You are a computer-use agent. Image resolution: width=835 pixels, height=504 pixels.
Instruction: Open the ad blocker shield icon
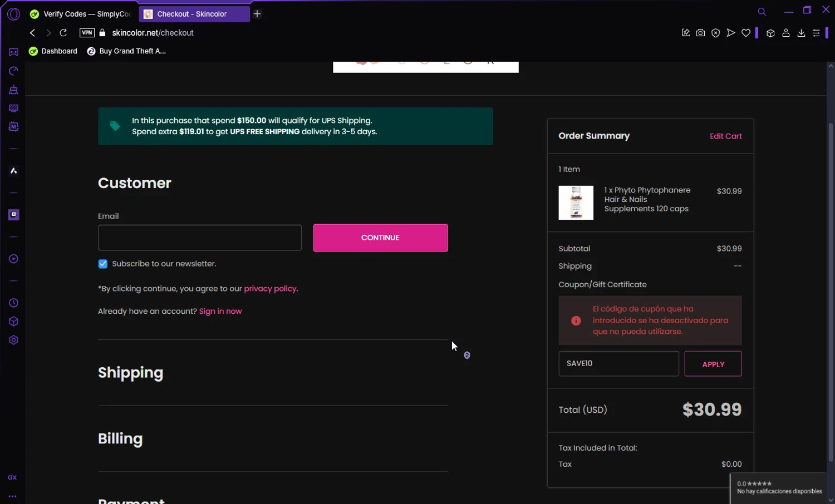pos(716,33)
